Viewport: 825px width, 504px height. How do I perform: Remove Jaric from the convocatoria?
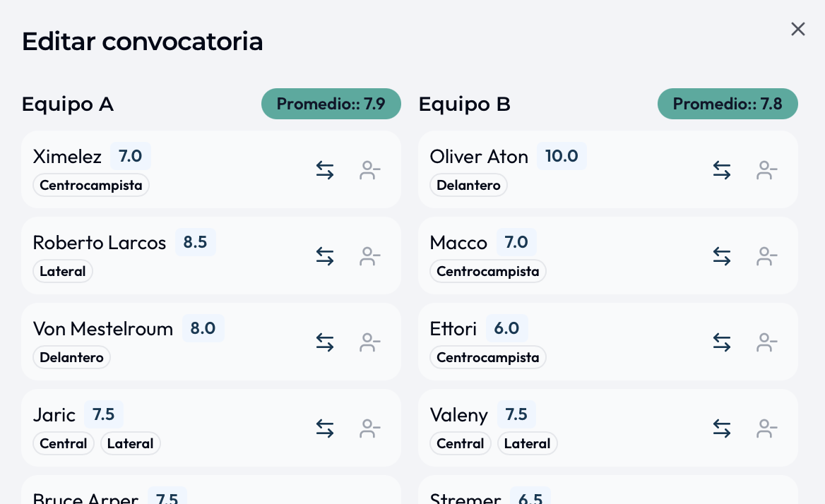pos(369,428)
